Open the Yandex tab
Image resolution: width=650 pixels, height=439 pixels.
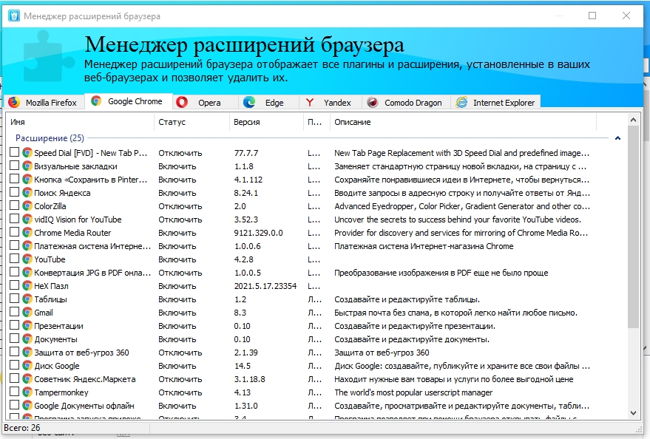point(330,102)
